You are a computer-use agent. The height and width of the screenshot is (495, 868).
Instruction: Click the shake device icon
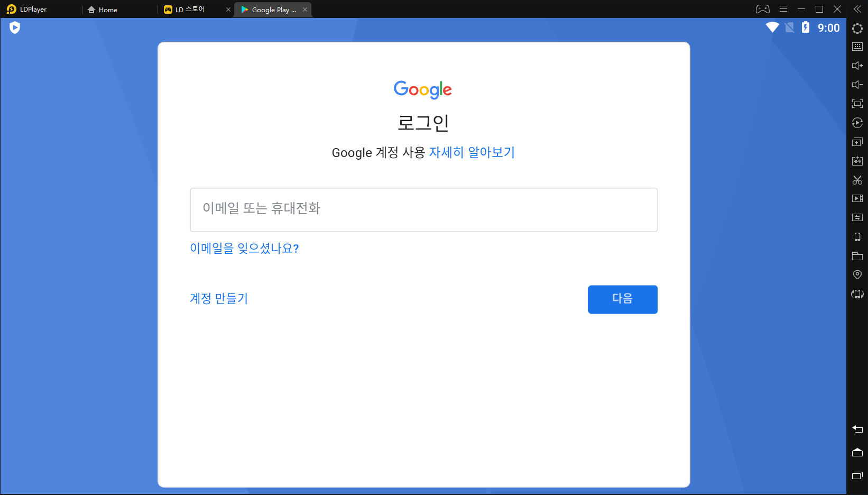coord(857,236)
